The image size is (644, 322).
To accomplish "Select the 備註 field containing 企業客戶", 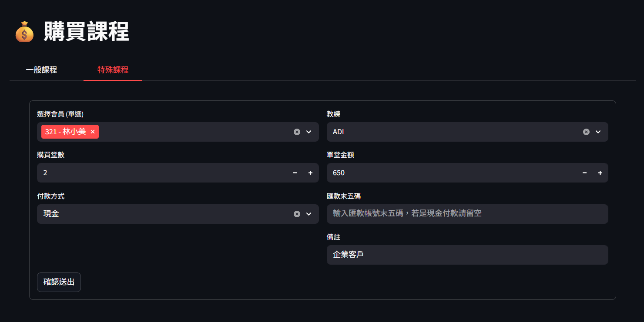I will 467,255.
